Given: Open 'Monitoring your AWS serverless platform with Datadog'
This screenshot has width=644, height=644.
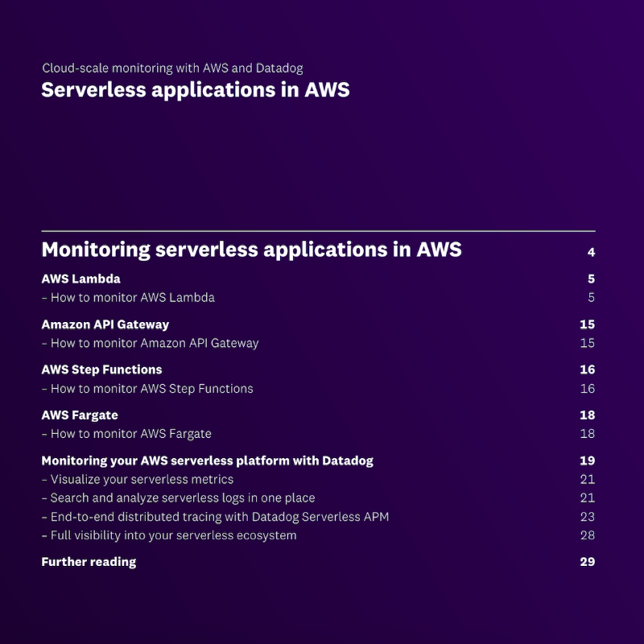Looking at the screenshot, I should point(208,460).
